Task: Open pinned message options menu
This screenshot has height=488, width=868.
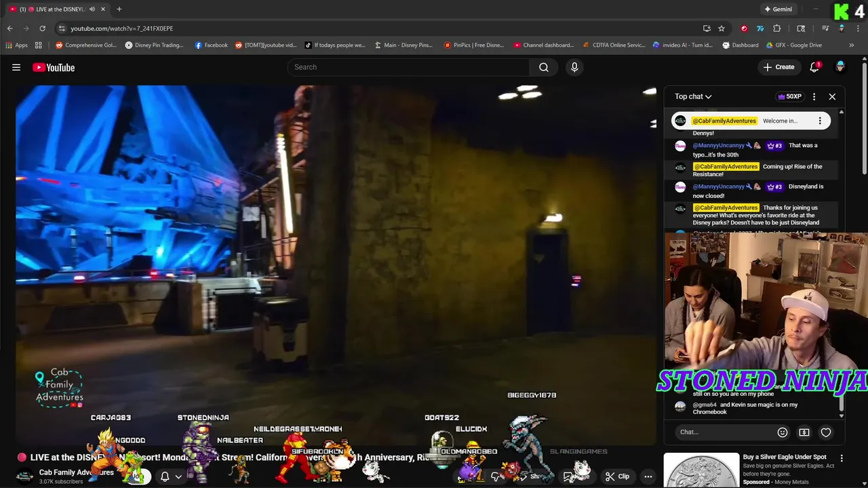Action: point(820,121)
